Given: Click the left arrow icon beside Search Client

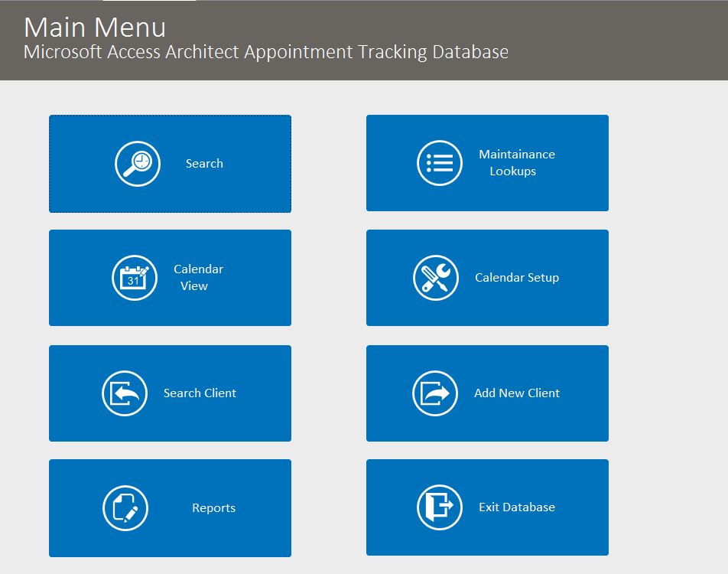Looking at the screenshot, I should click(125, 393).
